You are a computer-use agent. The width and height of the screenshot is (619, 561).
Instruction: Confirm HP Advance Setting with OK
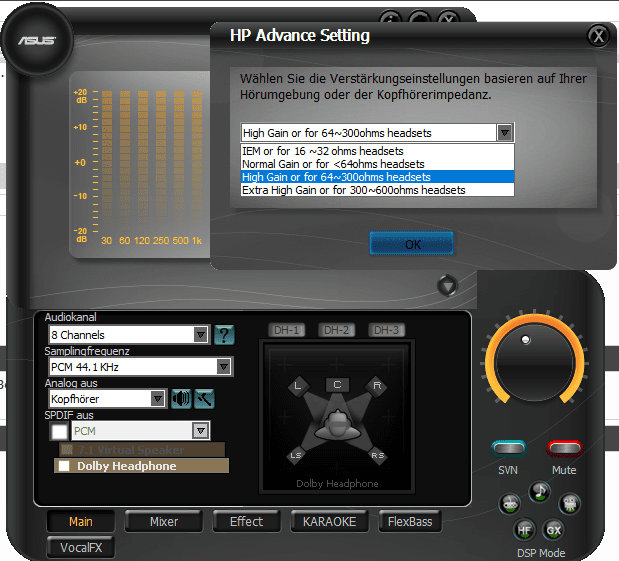[412, 244]
